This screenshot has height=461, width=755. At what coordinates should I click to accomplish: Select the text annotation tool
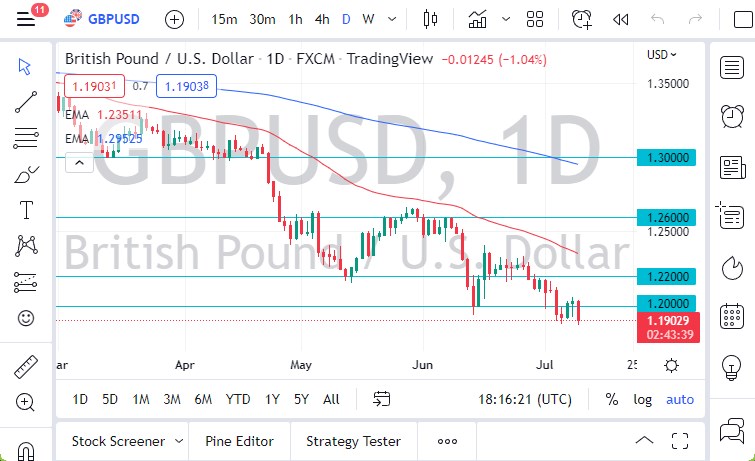[26, 209]
